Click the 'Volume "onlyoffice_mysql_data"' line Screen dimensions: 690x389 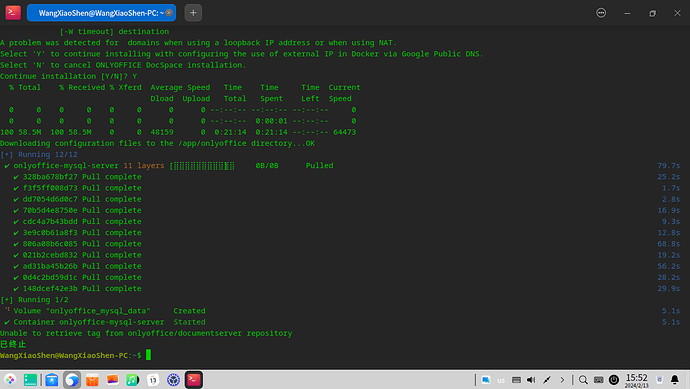pos(105,311)
